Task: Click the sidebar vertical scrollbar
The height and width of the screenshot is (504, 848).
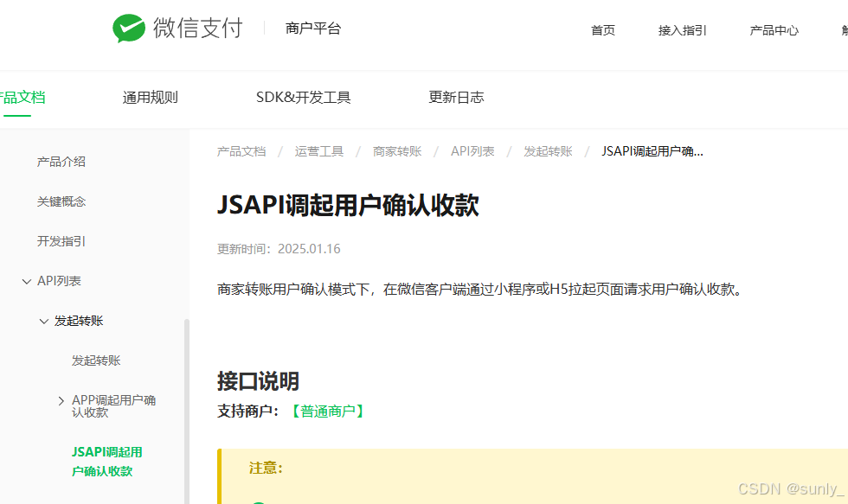Action: [187, 411]
